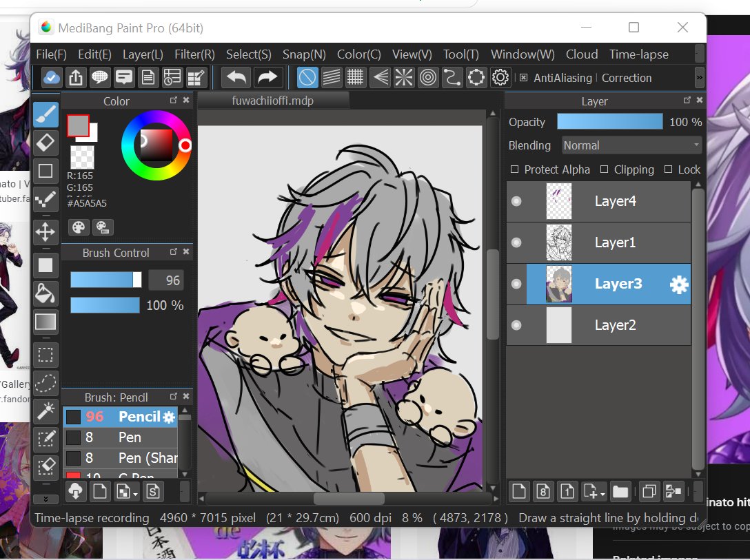Enable concentric circle snap
Viewport: 750px width, 560px height.
428,77
